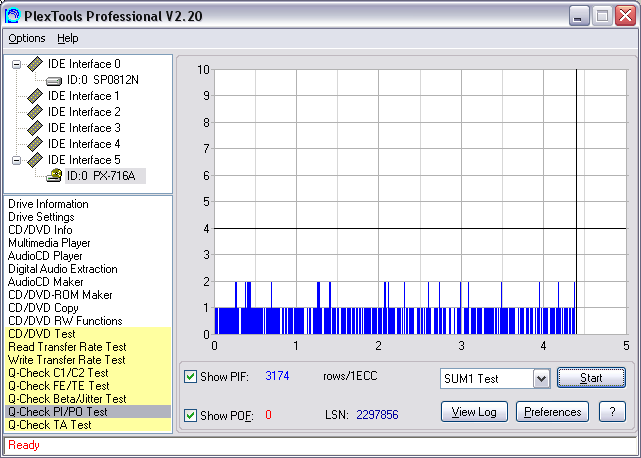Click the POF count value 0
This screenshot has height=458, width=641.
(268, 415)
